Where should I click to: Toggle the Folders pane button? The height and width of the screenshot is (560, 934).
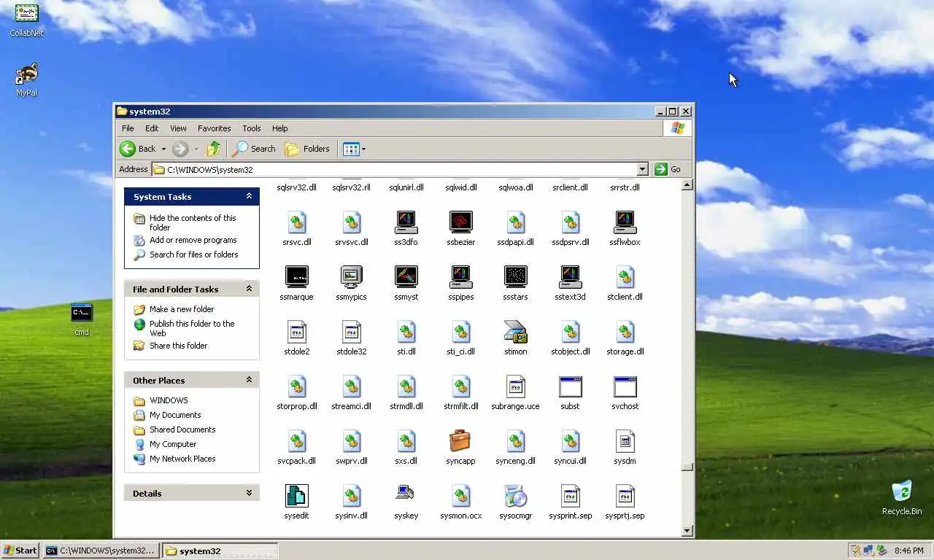coord(307,149)
